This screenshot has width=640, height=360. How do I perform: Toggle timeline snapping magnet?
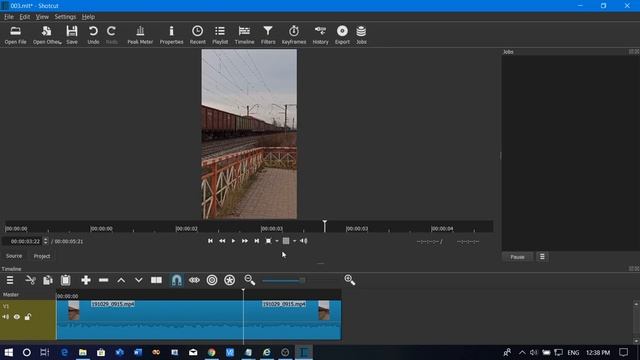coord(176,280)
